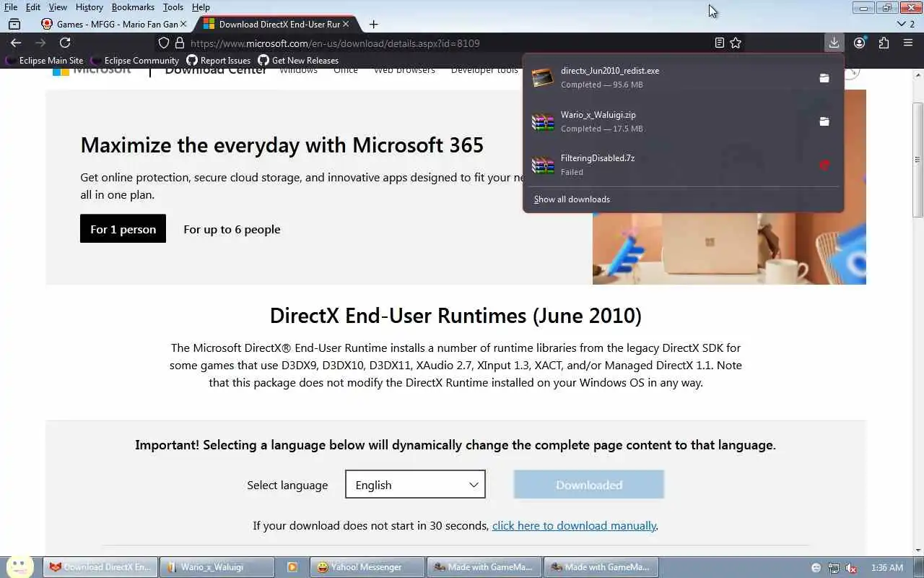The height and width of the screenshot is (578, 924).
Task: Open the account profile icon
Action: [859, 43]
